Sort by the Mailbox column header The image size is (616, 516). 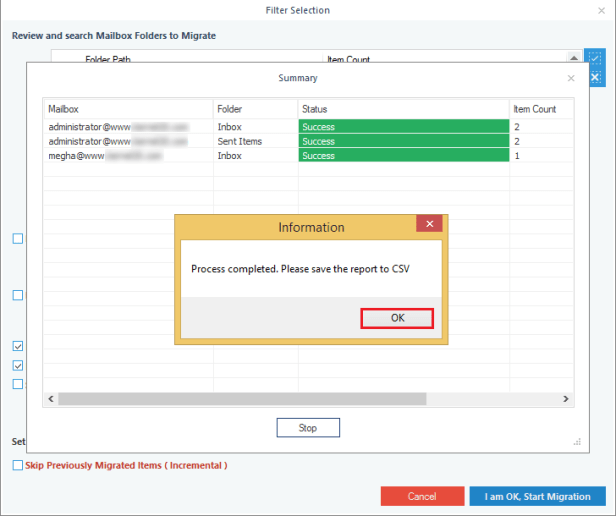128,108
